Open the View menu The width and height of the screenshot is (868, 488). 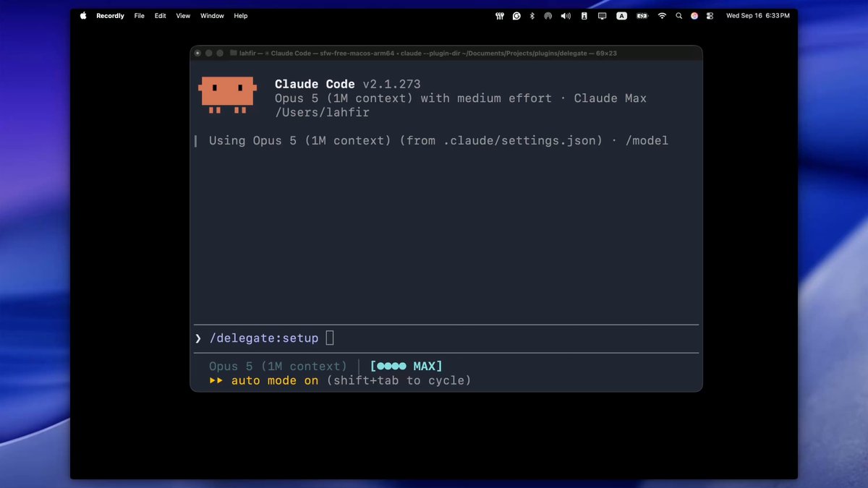click(x=183, y=16)
